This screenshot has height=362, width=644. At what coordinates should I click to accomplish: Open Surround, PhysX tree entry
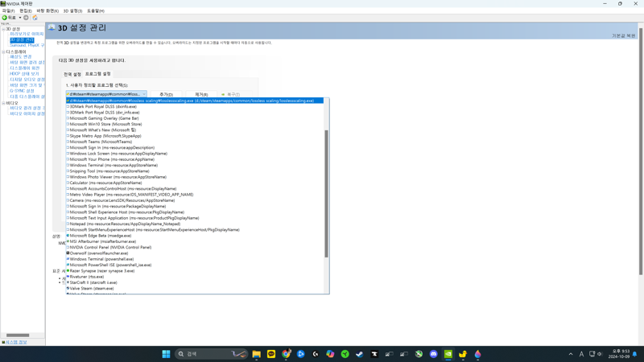(x=27, y=45)
